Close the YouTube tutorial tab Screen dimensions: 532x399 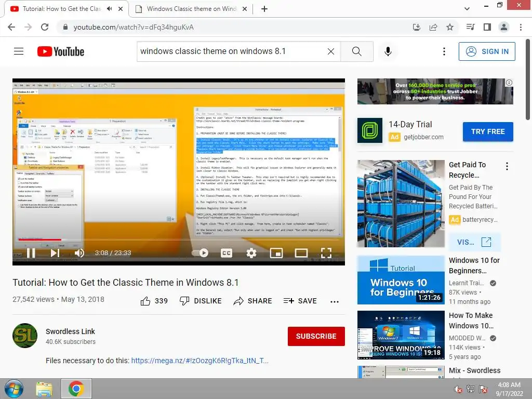click(121, 9)
